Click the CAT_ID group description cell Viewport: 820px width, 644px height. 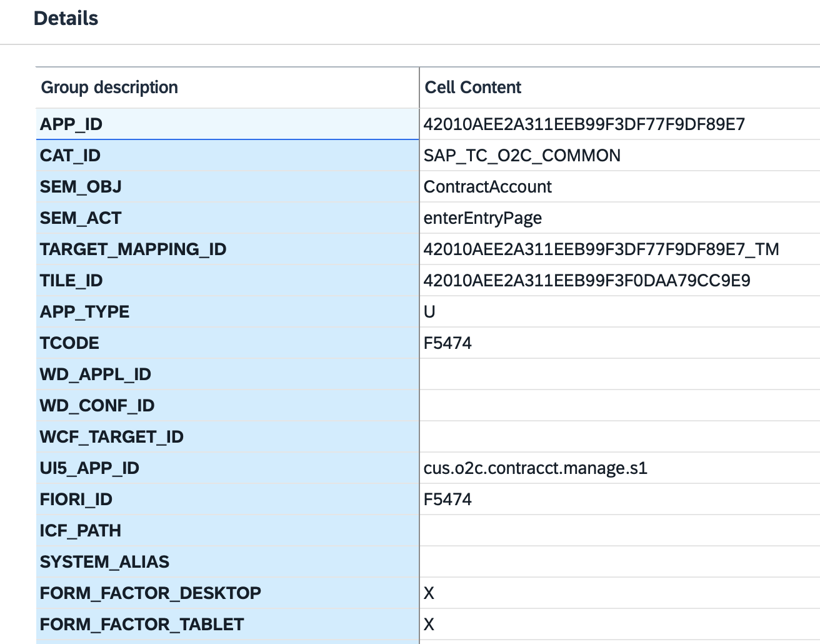point(227,155)
